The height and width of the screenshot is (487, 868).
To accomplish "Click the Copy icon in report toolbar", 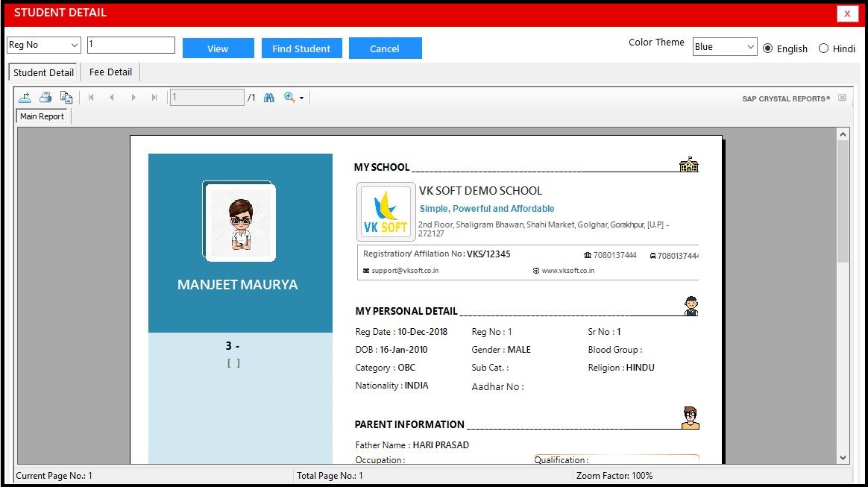I will tap(66, 98).
